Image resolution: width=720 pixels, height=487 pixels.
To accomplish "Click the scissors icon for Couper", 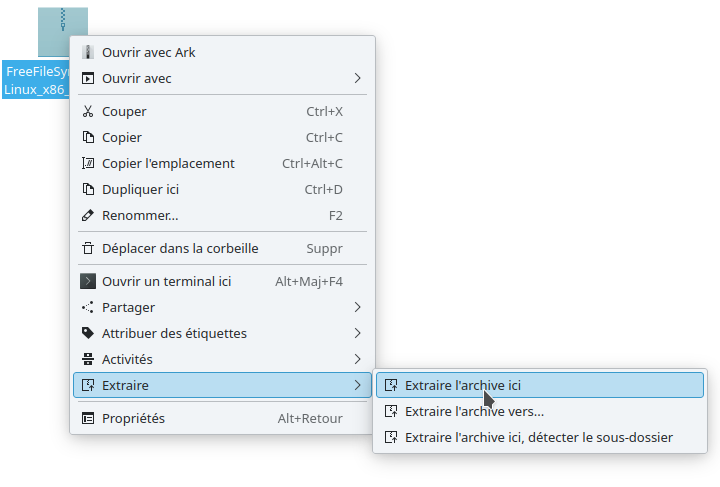I will tap(88, 112).
